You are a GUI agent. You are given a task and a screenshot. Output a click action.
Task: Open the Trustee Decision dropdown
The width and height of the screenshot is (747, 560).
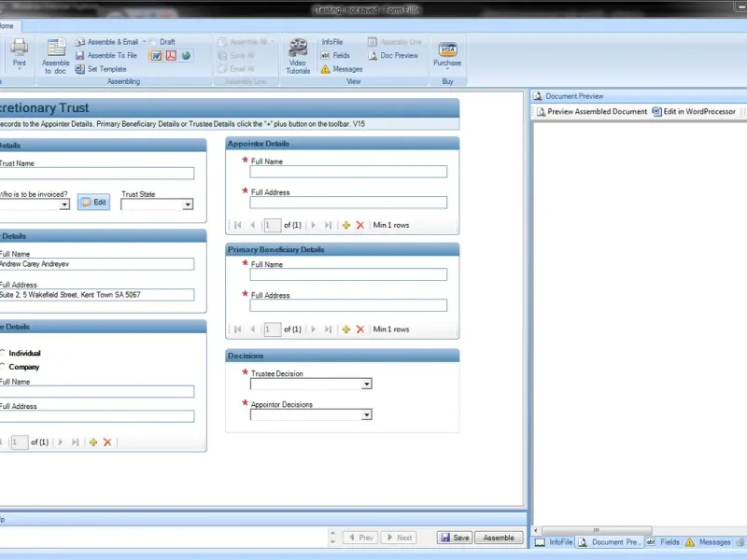click(366, 385)
